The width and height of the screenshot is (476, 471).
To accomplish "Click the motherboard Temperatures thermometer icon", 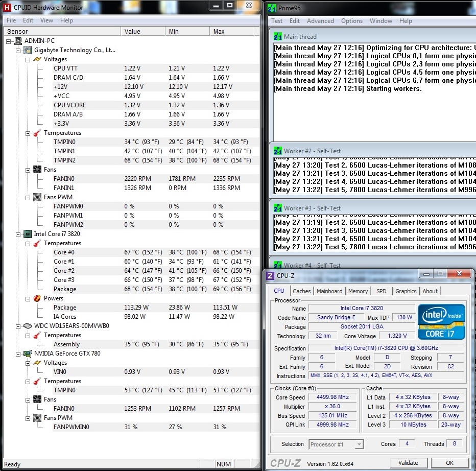I will click(37, 133).
